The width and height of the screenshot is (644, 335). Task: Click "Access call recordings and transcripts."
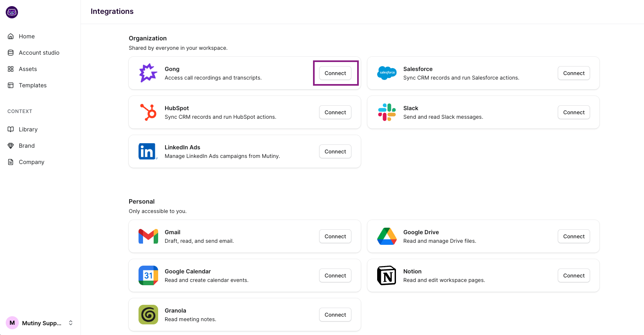pos(213,78)
